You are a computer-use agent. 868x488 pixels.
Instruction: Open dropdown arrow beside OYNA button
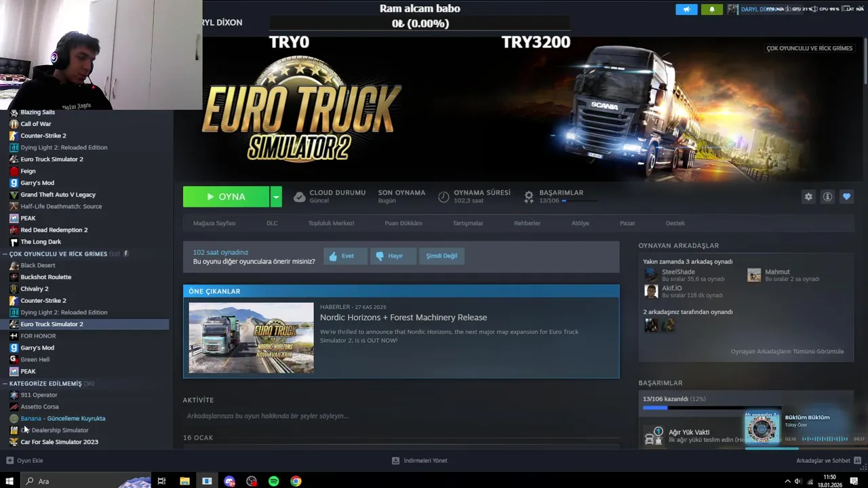pyautogui.click(x=276, y=197)
